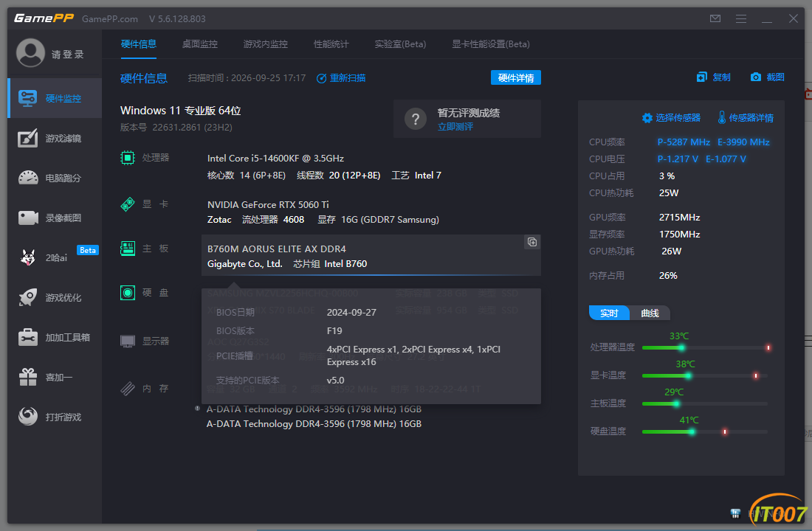The image size is (812, 531).
Task: Click the 内存 memory icon
Action: click(128, 388)
